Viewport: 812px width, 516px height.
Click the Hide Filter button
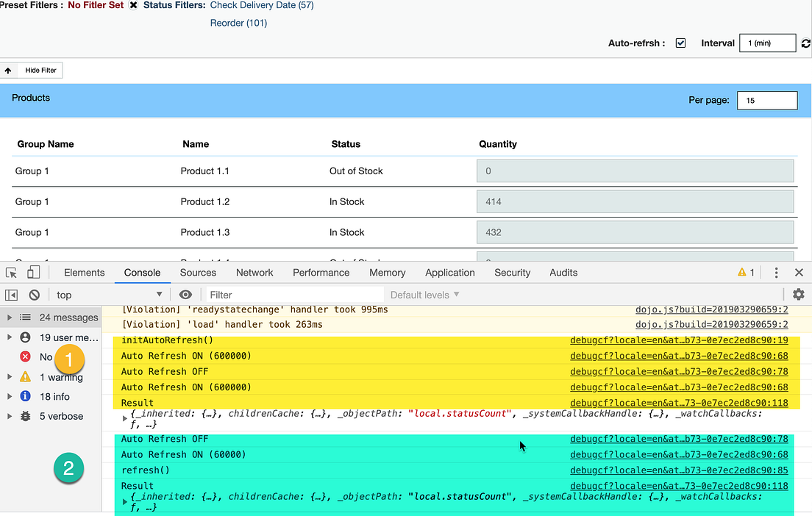tap(40, 70)
